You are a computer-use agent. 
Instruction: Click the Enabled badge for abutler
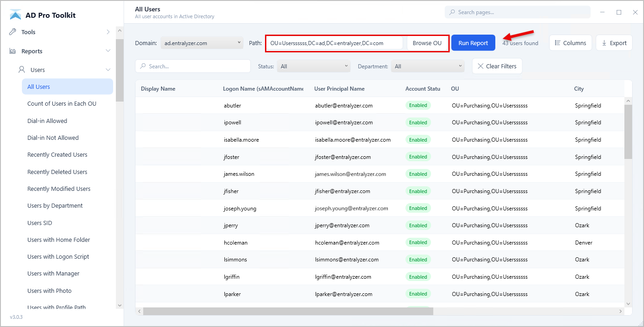418,105
